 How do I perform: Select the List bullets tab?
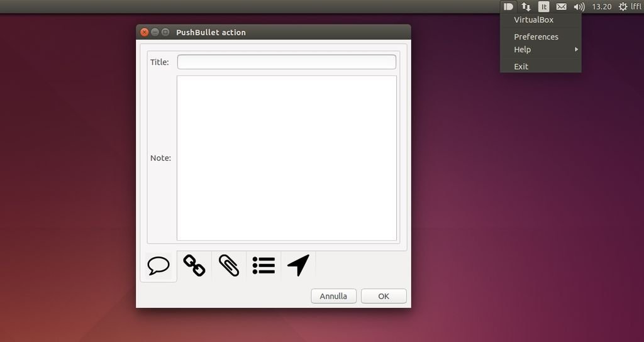(264, 265)
